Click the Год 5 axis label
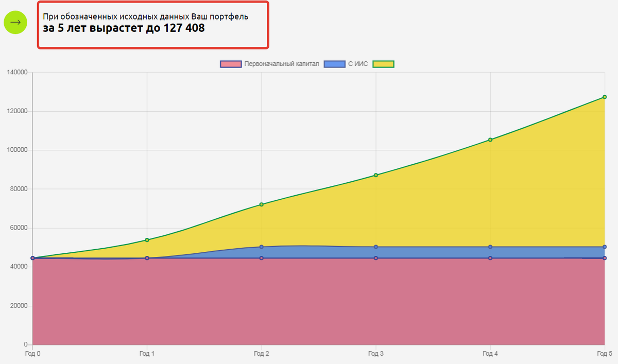The width and height of the screenshot is (618, 364). [605, 354]
